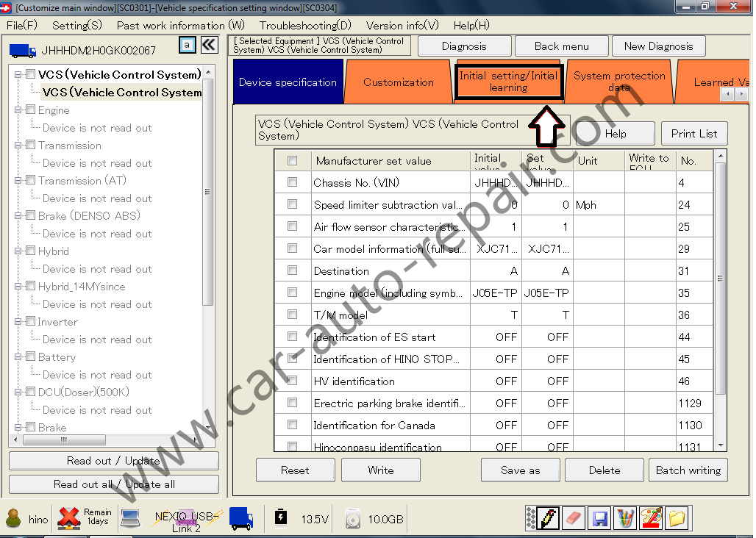Collapse the Hybrid_14MYsince tree node
The image size is (756, 538).
click(18, 286)
